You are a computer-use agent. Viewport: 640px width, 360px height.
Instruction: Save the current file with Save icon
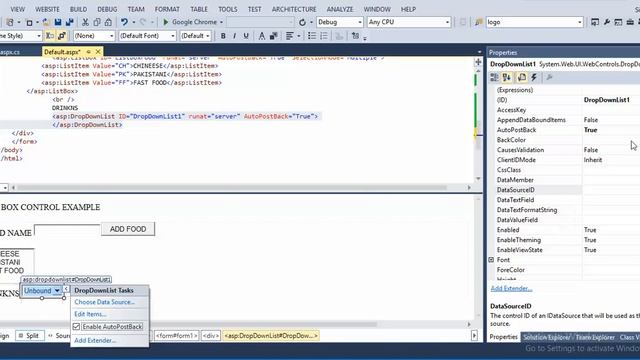pyautogui.click(x=58, y=22)
